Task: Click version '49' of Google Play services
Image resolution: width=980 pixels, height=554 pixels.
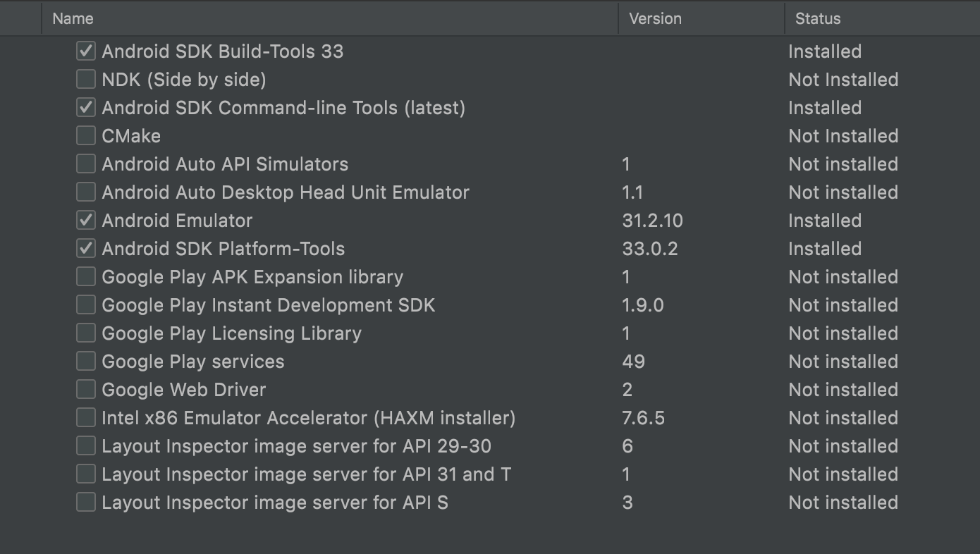Action: [634, 362]
